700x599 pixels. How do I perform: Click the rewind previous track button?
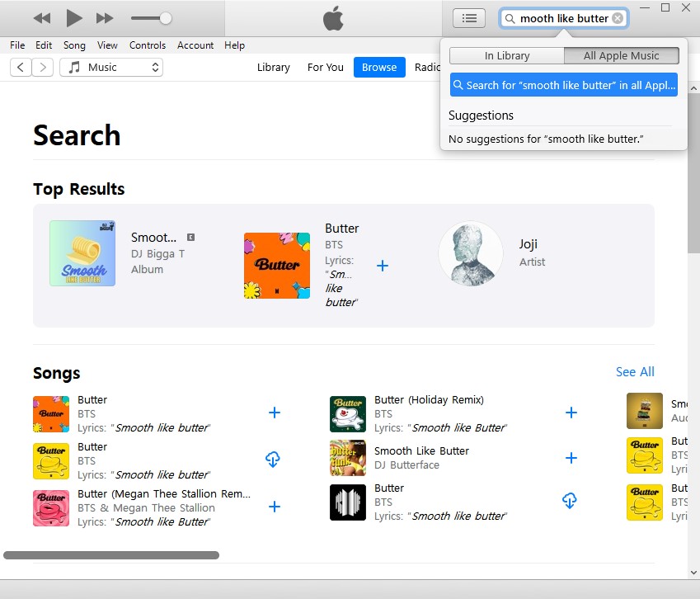click(x=42, y=18)
